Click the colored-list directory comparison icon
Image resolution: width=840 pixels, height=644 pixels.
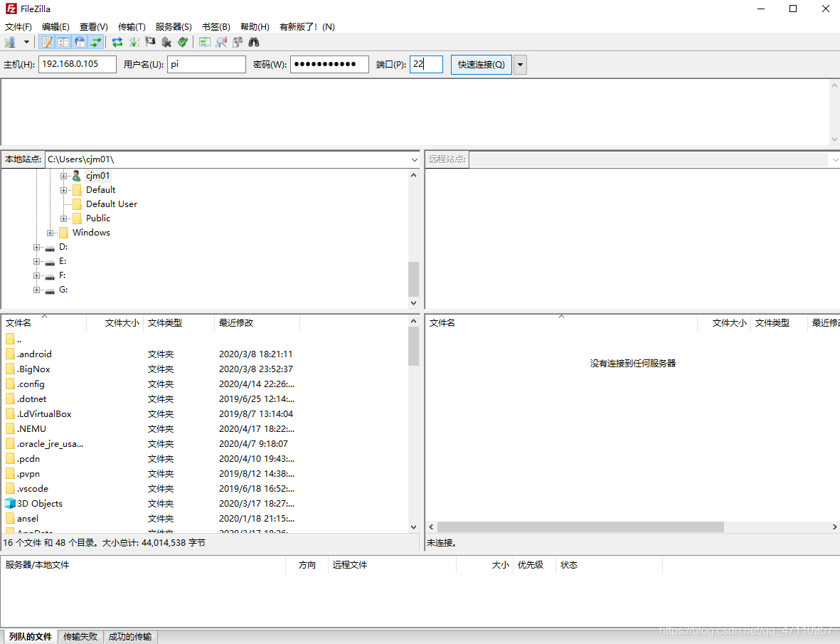click(x=205, y=42)
